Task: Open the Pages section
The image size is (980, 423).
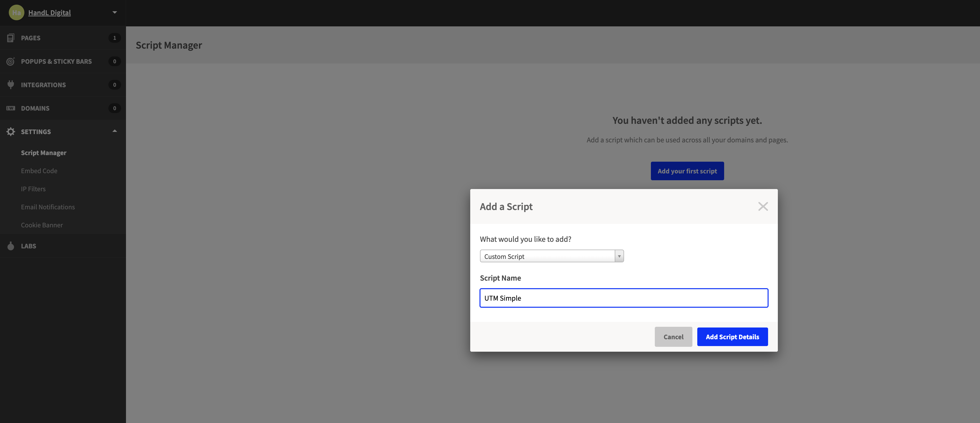Action: [63, 38]
